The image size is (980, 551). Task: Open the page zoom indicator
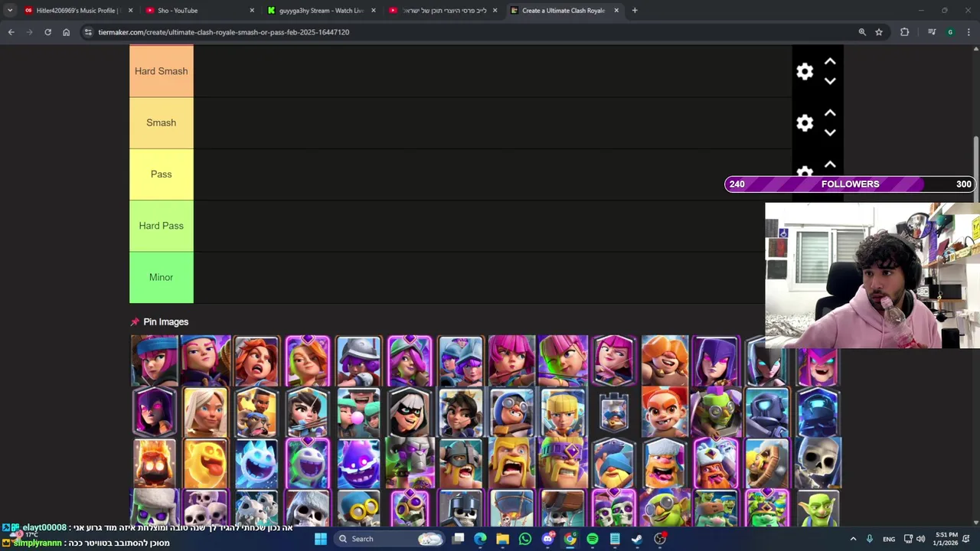(x=862, y=32)
